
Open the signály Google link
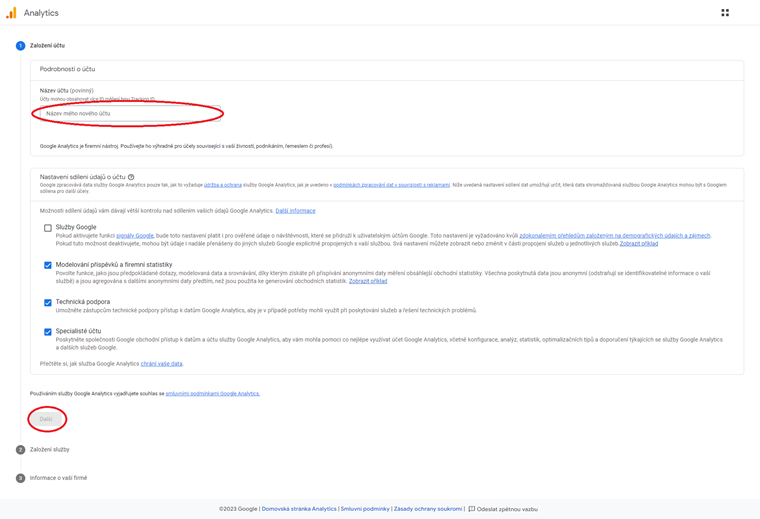coord(135,236)
